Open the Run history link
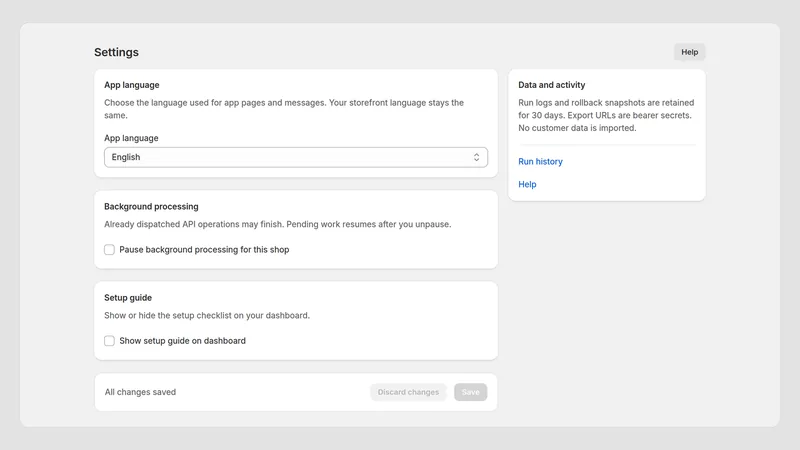Image resolution: width=800 pixels, height=450 pixels. (x=540, y=161)
